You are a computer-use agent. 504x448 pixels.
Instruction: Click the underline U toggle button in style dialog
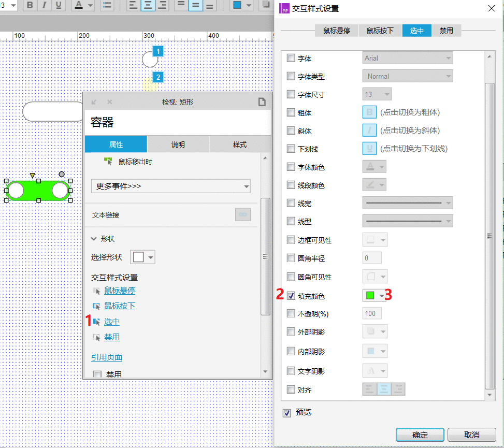[x=369, y=148]
